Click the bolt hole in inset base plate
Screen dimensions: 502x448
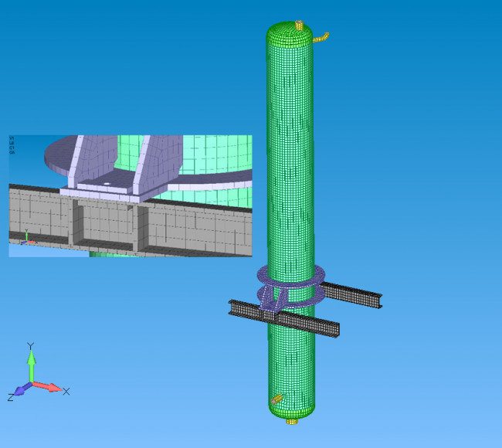tap(108, 185)
